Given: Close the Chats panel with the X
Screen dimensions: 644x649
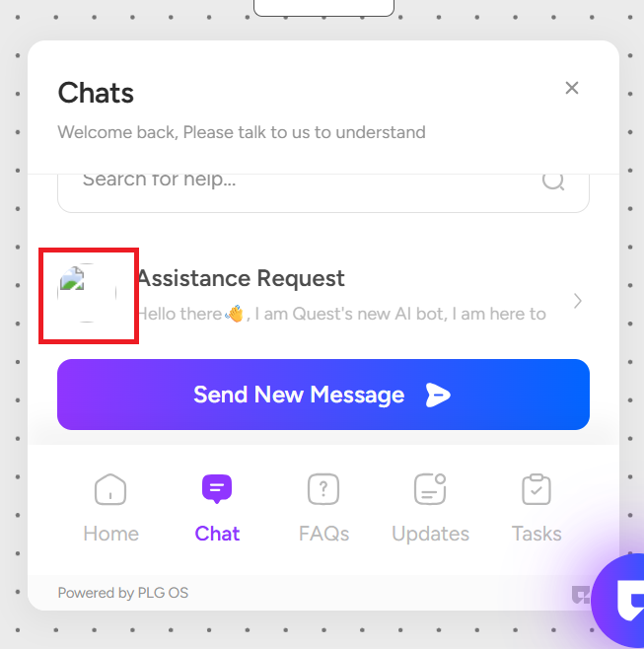Looking at the screenshot, I should 572,88.
